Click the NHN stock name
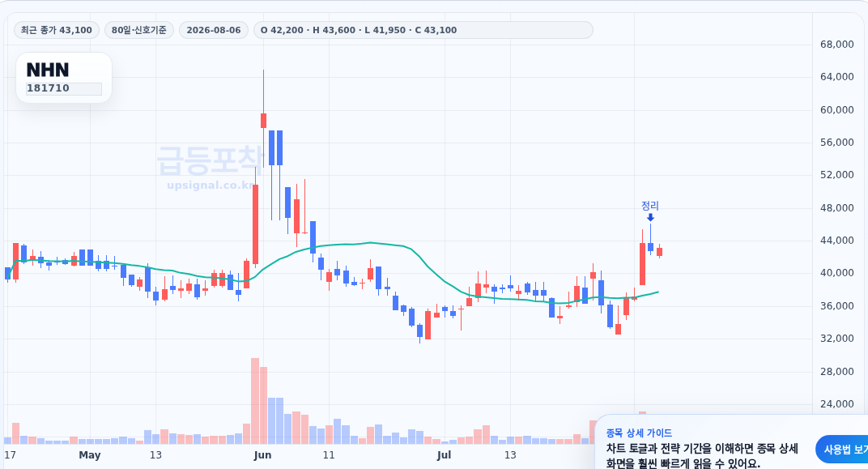The width and height of the screenshot is (868, 469). 48,70
